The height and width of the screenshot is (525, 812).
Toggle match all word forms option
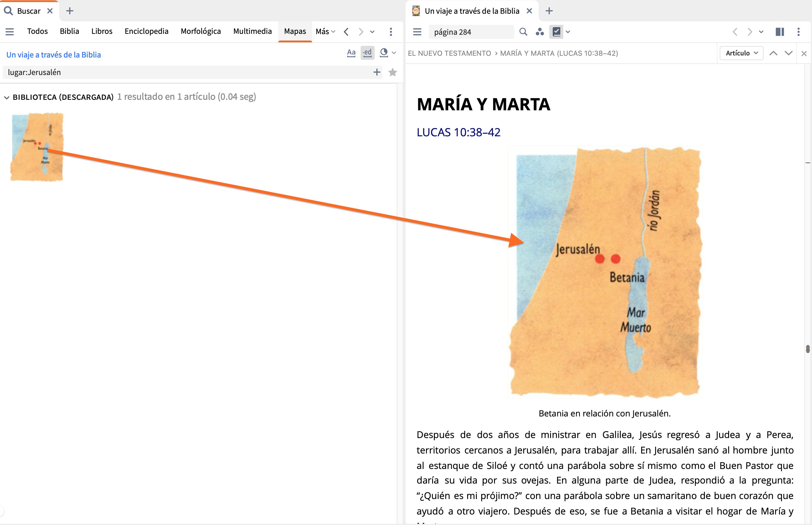[367, 53]
